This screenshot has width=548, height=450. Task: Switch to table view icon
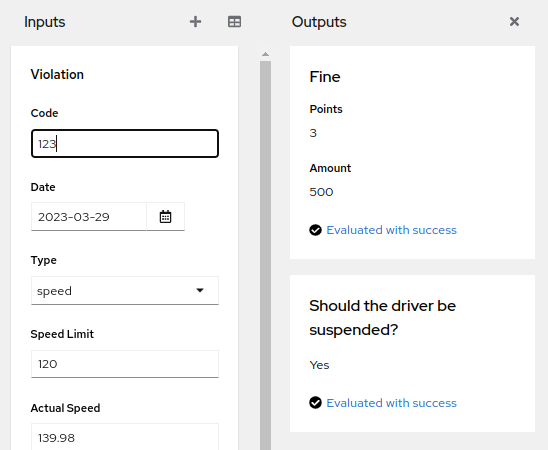pyautogui.click(x=234, y=22)
